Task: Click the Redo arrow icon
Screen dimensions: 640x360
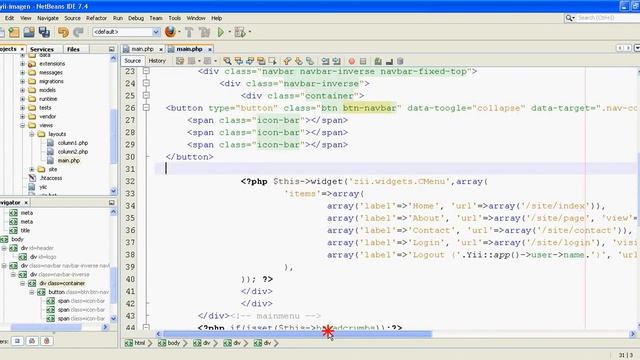Action: pos(78,32)
